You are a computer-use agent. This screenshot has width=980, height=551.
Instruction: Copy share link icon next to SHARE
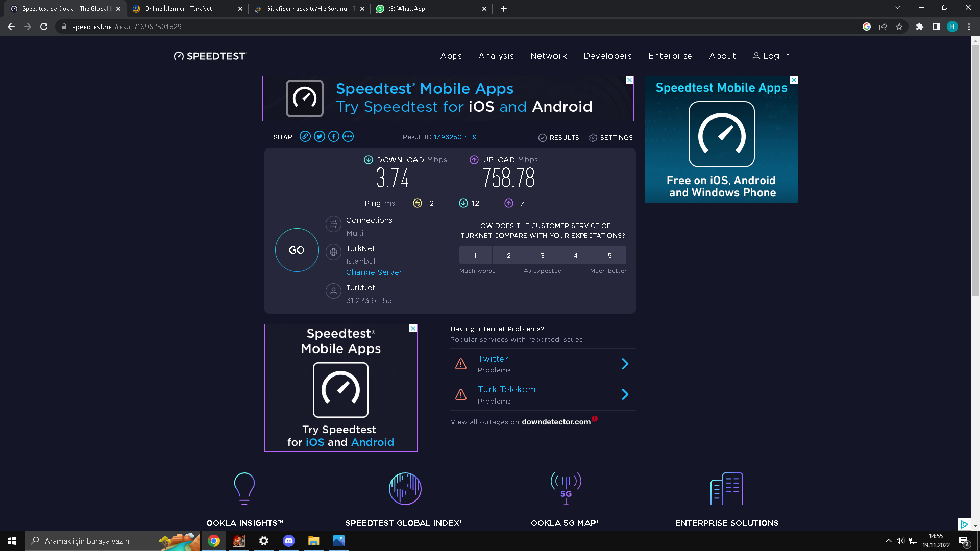coord(305,137)
